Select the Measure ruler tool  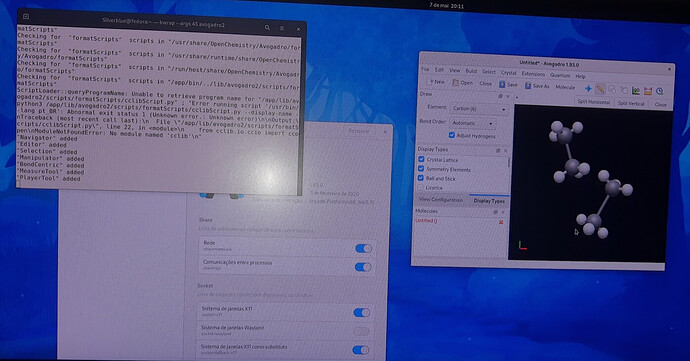coord(647,91)
